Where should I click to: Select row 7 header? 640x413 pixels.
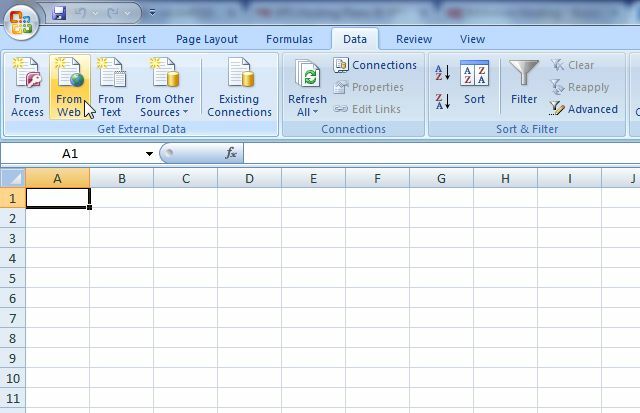[13, 318]
